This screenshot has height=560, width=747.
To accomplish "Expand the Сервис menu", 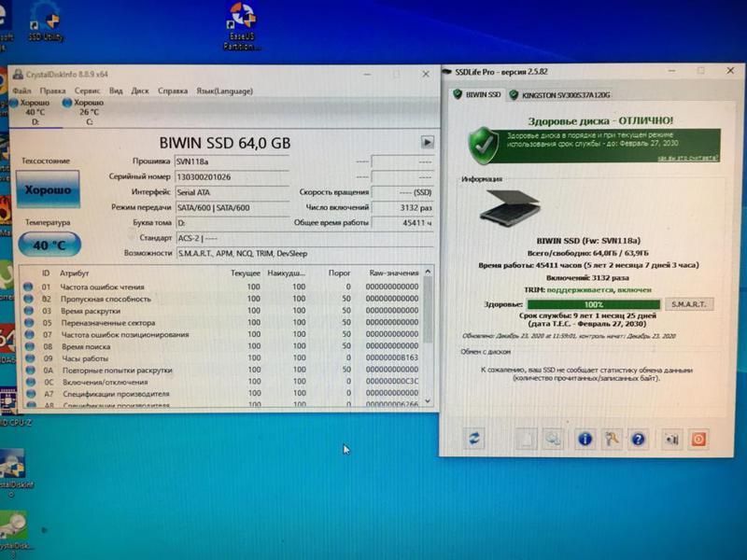I will point(87,91).
